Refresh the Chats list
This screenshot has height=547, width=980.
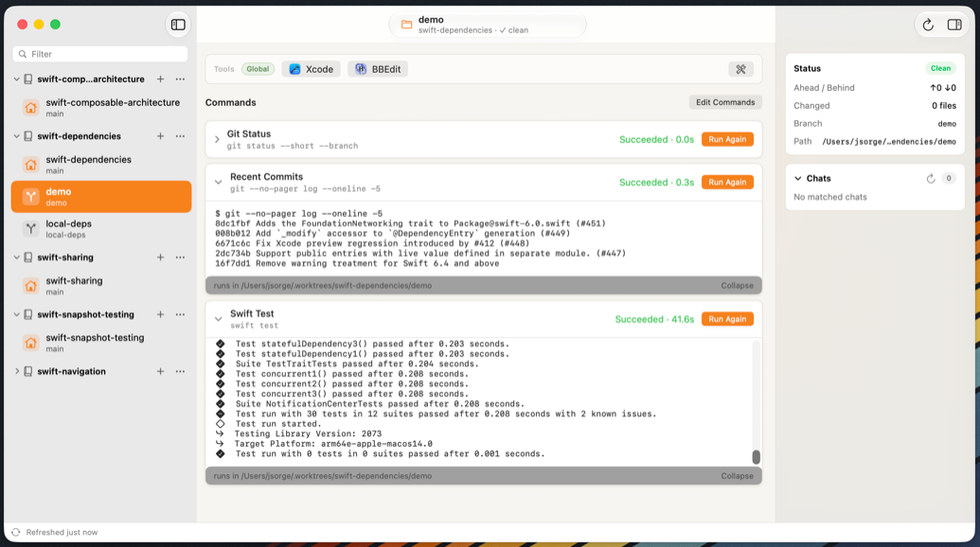[x=931, y=179]
